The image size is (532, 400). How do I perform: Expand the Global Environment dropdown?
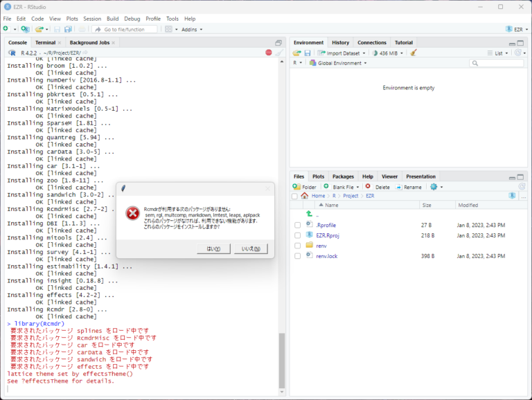point(339,63)
